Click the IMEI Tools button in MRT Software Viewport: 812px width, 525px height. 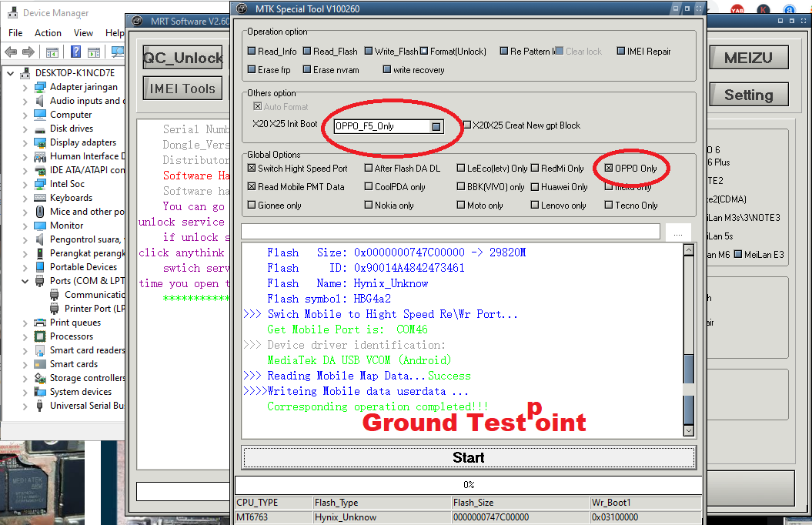pyautogui.click(x=183, y=89)
